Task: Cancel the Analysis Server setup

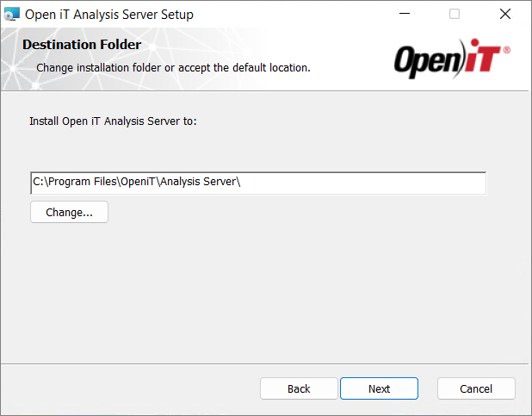Action: (x=476, y=388)
